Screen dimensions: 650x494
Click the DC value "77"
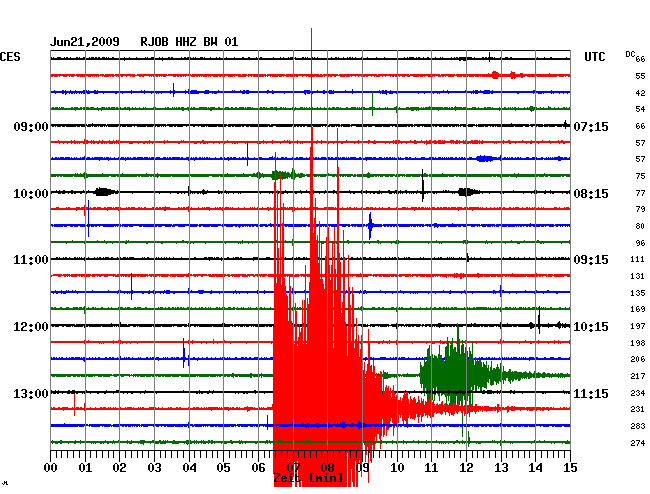(x=640, y=193)
